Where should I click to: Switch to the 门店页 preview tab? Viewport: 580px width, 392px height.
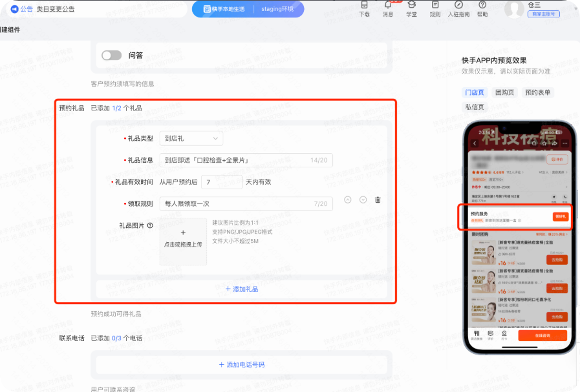[475, 92]
